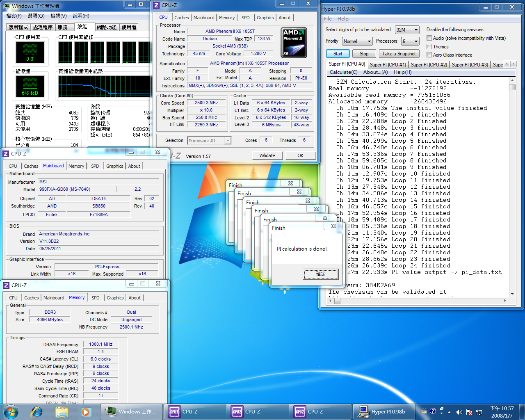Click the keyboard input method tray icon

pos(424,411)
